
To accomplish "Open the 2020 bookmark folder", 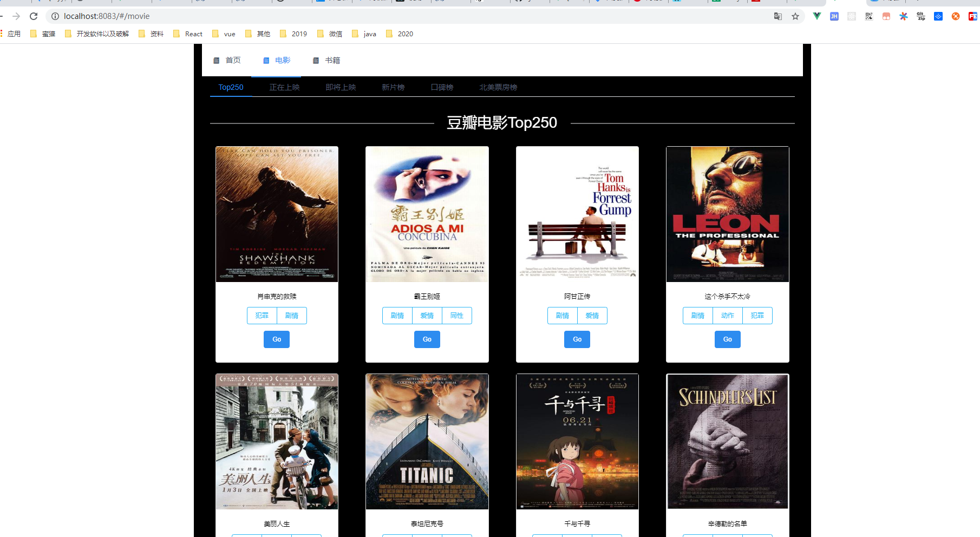I will [x=400, y=34].
